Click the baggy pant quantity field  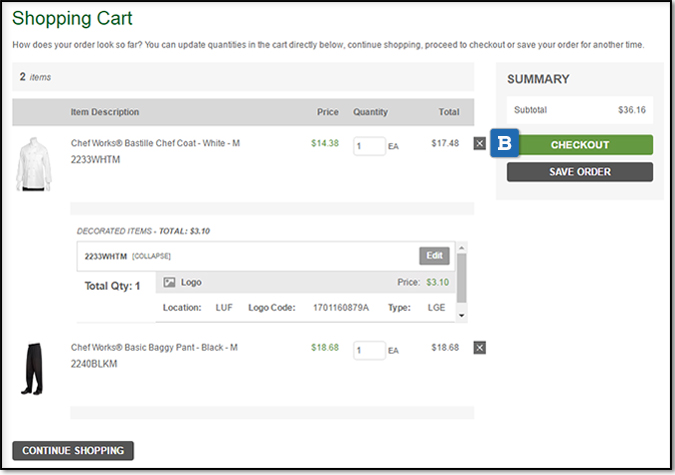tap(369, 350)
